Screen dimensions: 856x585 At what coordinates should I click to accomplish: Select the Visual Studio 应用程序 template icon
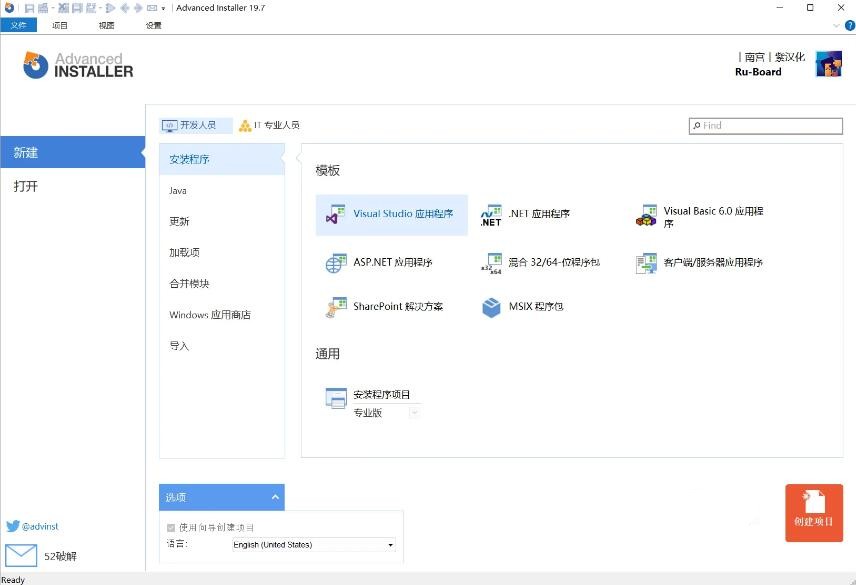(335, 215)
